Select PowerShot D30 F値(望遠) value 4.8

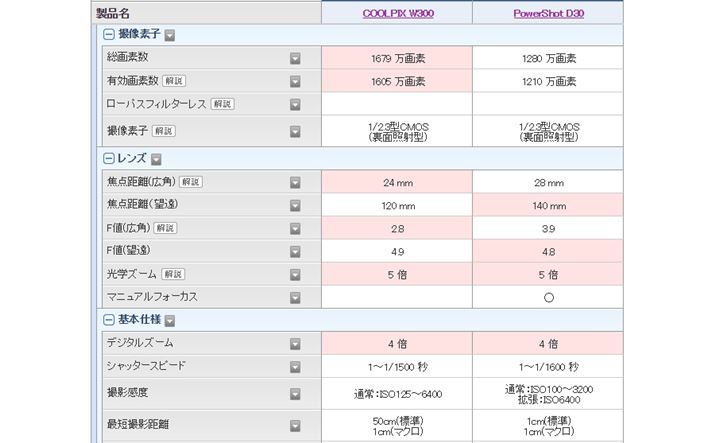click(x=548, y=252)
